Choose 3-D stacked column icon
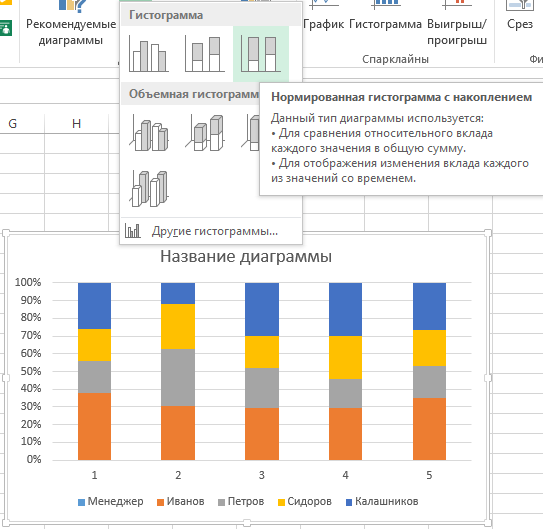Image resolution: width=543 pixels, height=529 pixels. (x=205, y=133)
